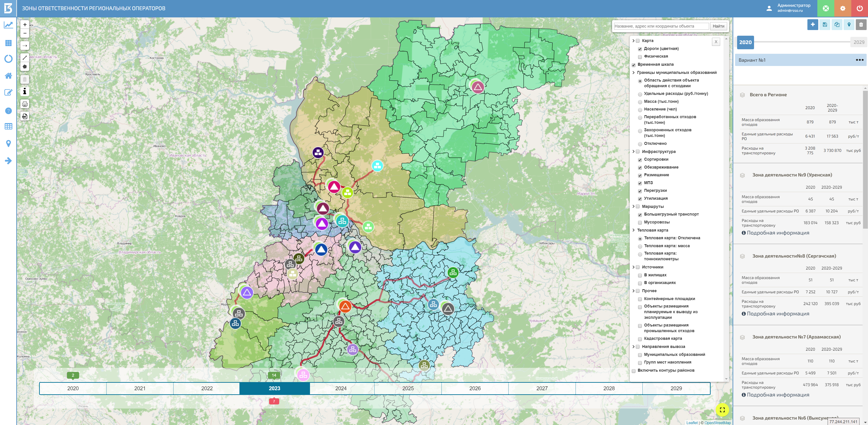Select year 2028 on the timeline
This screenshot has height=425, width=868.
[x=609, y=388]
